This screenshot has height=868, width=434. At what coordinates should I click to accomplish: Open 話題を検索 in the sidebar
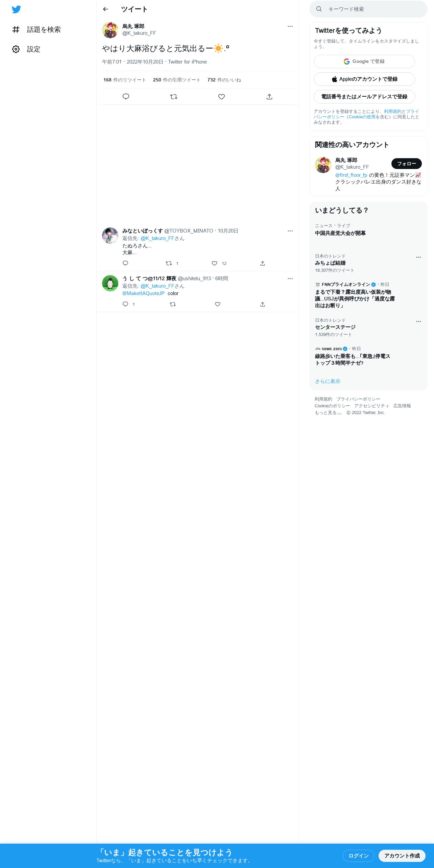coord(37,30)
